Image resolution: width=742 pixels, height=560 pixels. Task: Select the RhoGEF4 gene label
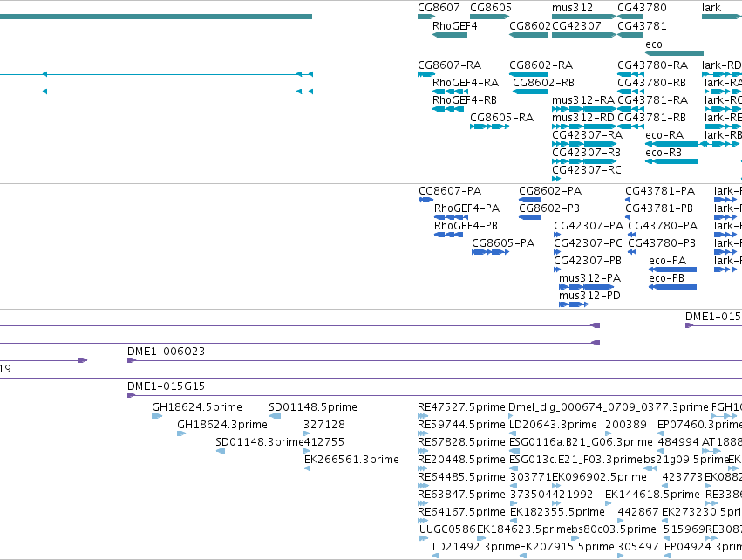pyautogui.click(x=455, y=26)
